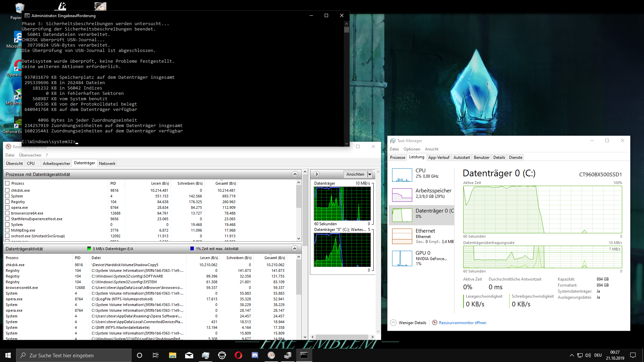Open the Ansichten dropdown arrow

coord(370,174)
